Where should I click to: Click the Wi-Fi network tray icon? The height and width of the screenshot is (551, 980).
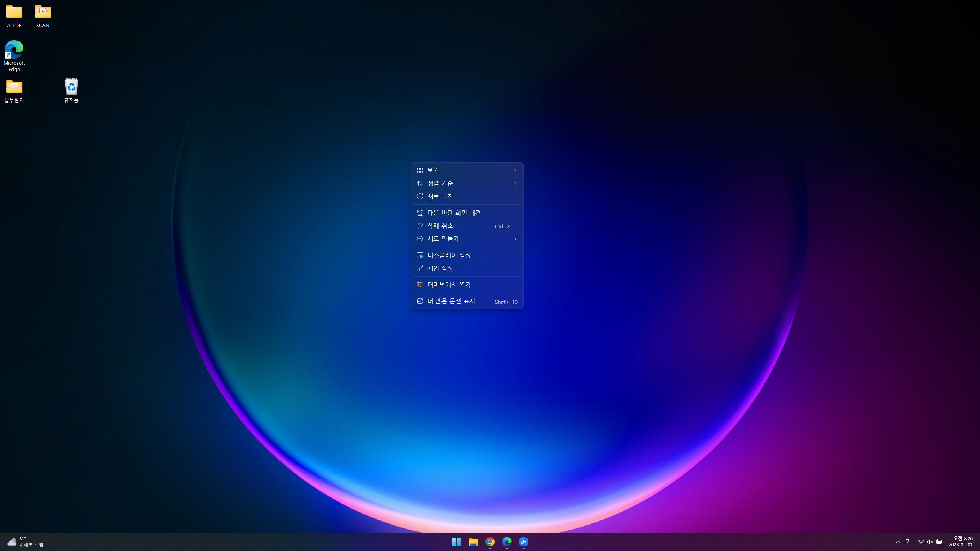921,542
